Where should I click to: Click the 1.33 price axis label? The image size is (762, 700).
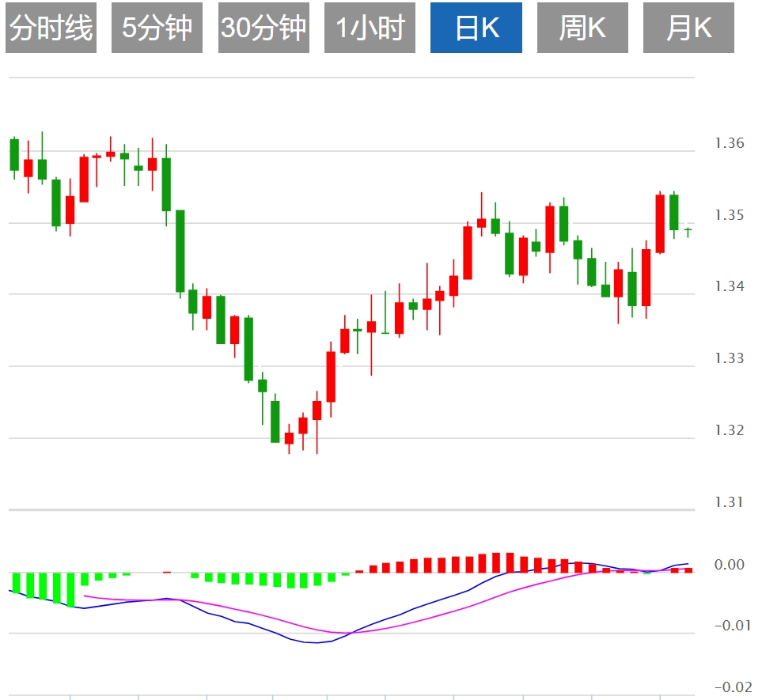pos(729,358)
